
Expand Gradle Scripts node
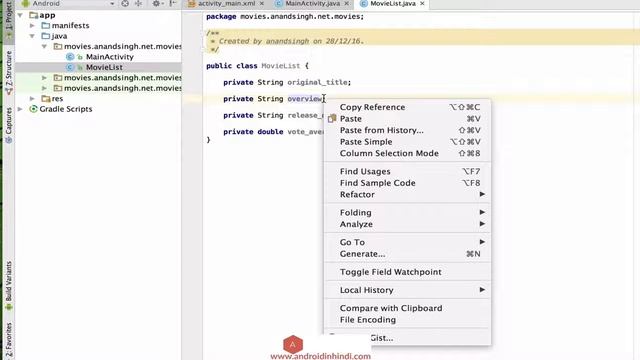point(20,109)
